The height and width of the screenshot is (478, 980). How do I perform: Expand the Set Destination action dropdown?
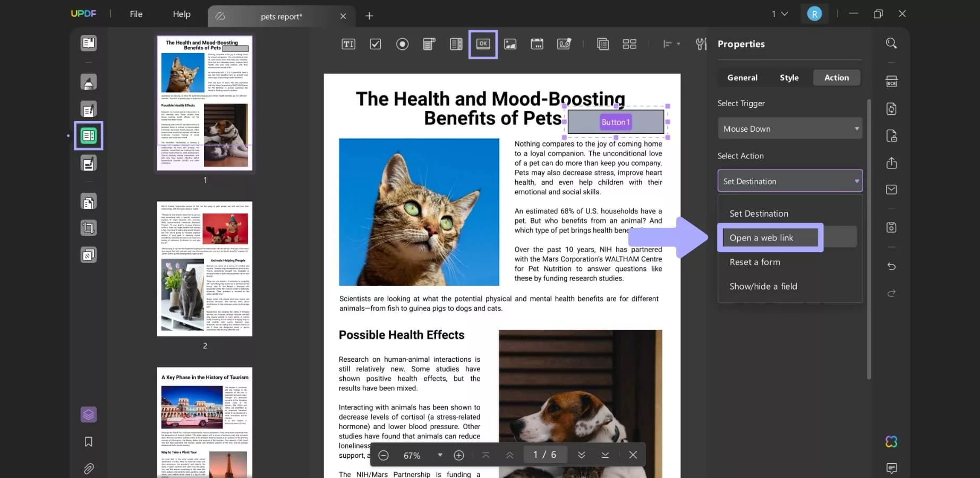[x=790, y=181]
